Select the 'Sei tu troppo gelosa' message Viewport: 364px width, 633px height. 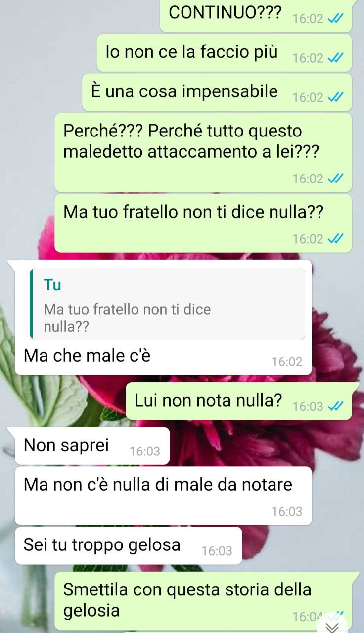tap(129, 545)
